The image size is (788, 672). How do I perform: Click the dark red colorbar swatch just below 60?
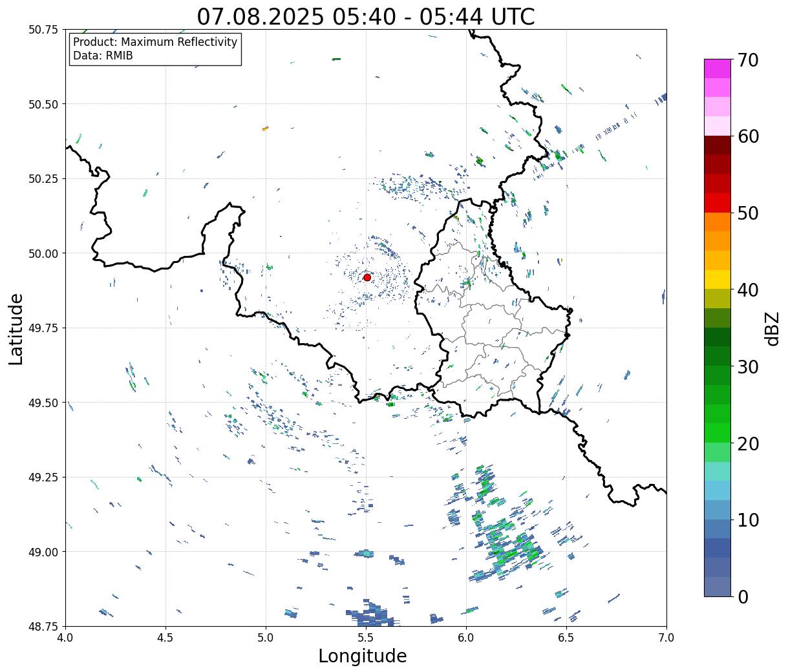[x=718, y=145]
